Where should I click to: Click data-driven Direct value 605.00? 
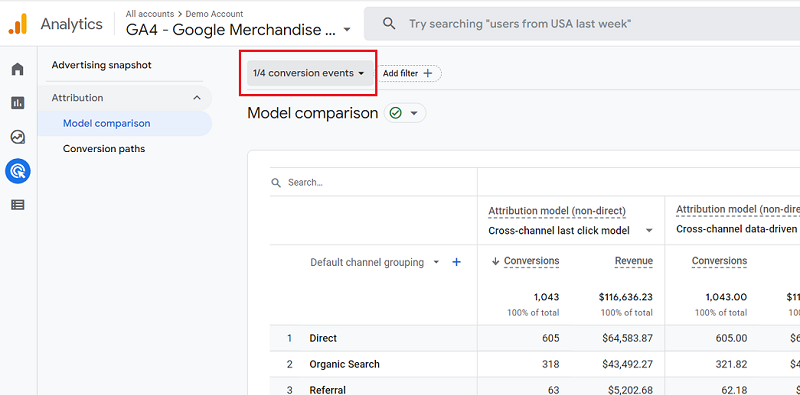(x=731, y=338)
